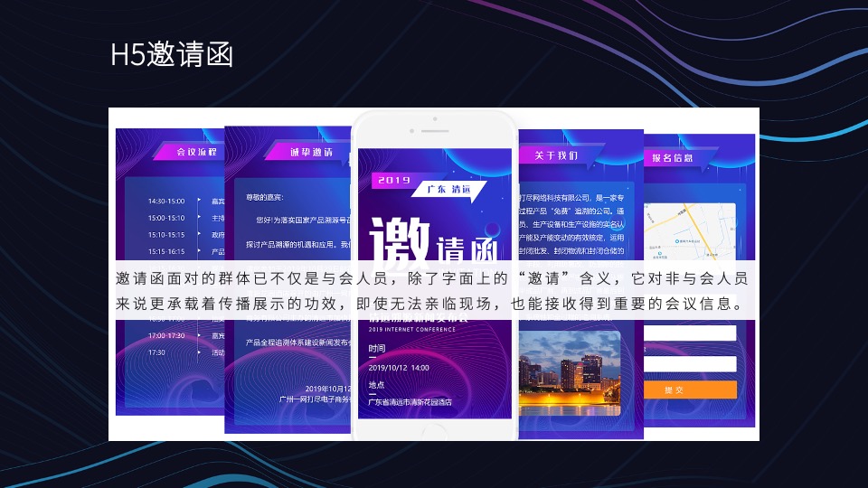868x488 pixels.
Task: Click the address 广东省清远市清新花园酒店
Action: [410, 401]
